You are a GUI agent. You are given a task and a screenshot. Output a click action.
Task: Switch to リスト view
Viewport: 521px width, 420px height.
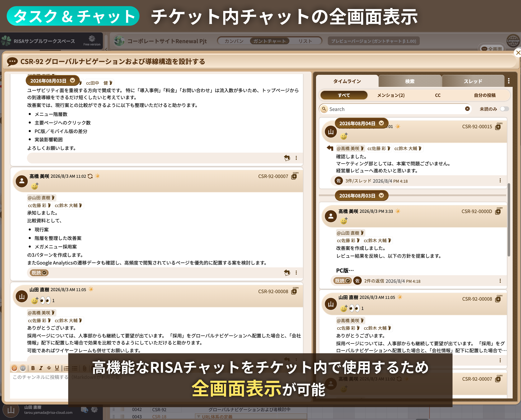(305, 41)
